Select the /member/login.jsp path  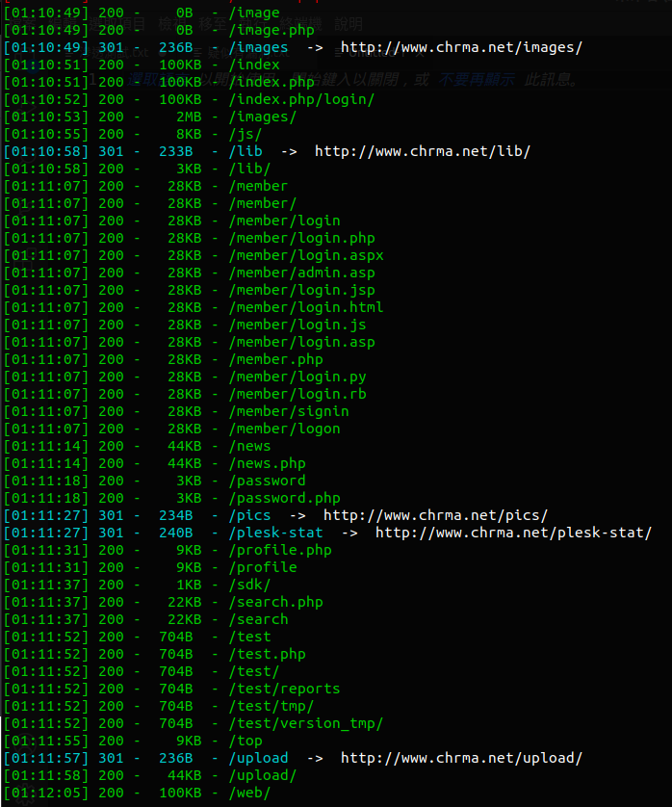pos(301,290)
